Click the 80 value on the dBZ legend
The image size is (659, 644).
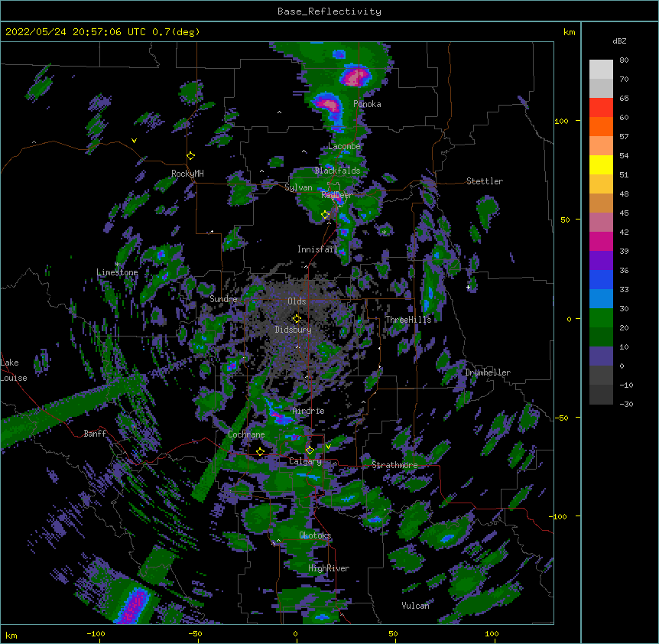[624, 60]
